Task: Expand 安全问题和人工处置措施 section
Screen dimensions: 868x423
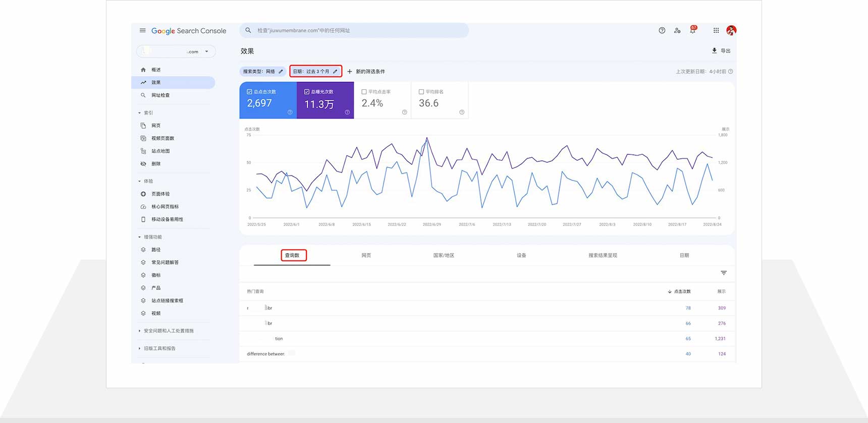Action: tap(140, 331)
